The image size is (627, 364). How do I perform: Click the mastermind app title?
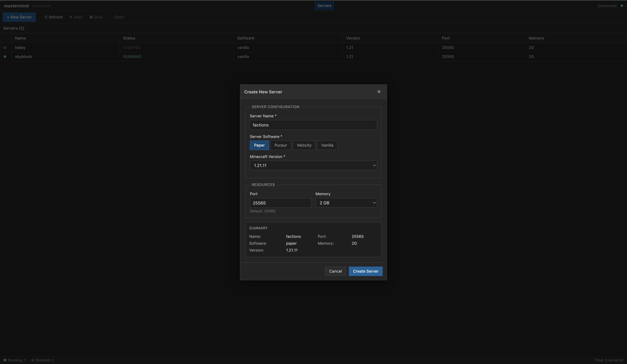[16, 6]
